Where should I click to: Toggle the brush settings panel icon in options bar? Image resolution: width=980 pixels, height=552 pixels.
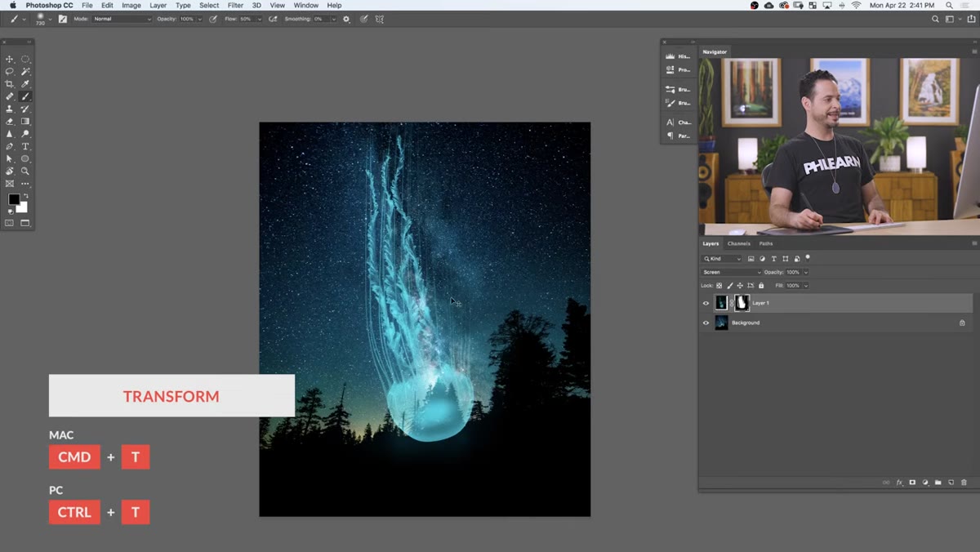point(63,19)
